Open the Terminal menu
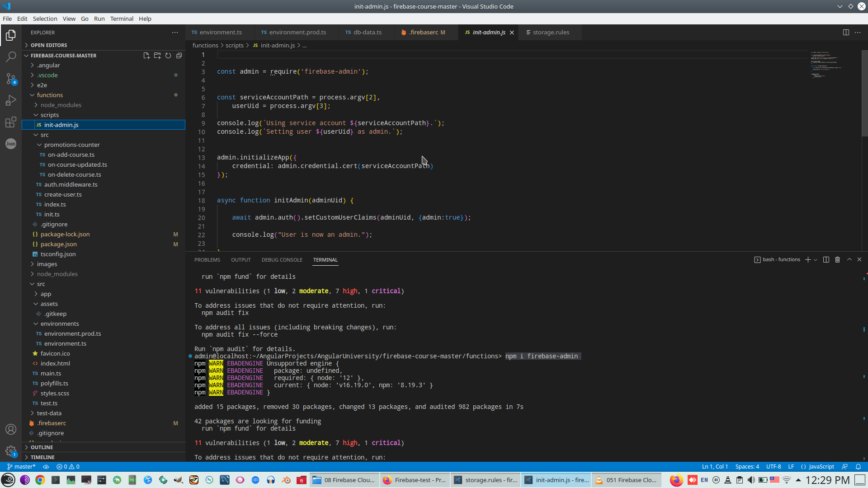The image size is (868, 488). click(122, 19)
